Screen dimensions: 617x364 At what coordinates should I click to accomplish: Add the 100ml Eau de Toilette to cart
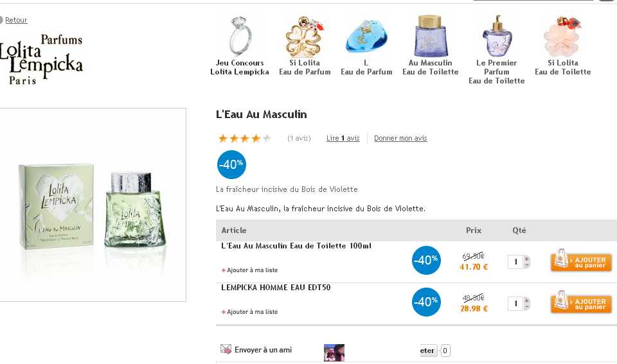[x=581, y=261]
